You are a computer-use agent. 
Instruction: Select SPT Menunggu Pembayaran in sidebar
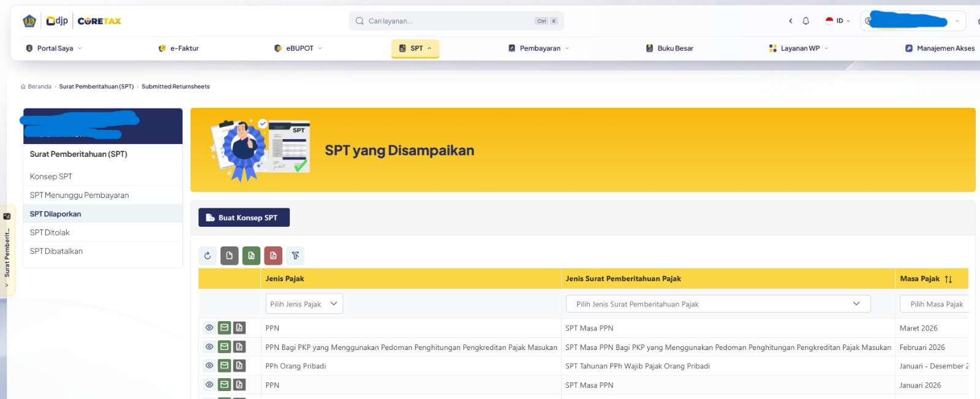103,195
